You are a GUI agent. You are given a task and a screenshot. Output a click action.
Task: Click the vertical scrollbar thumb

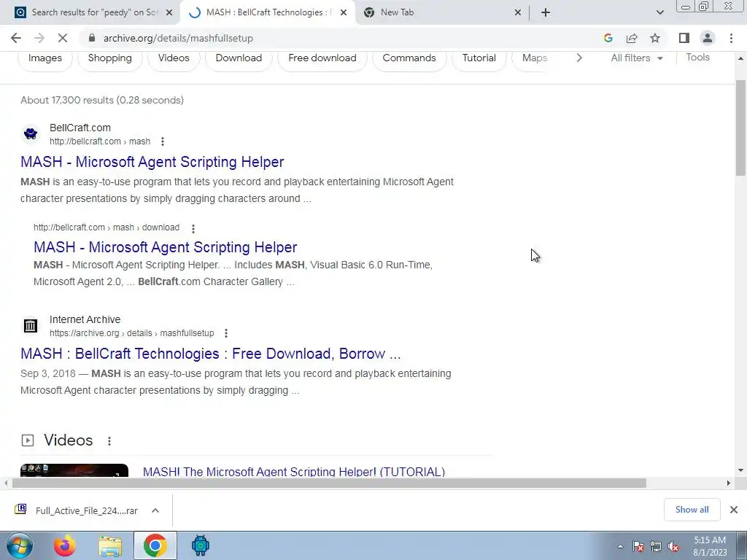[x=741, y=128]
